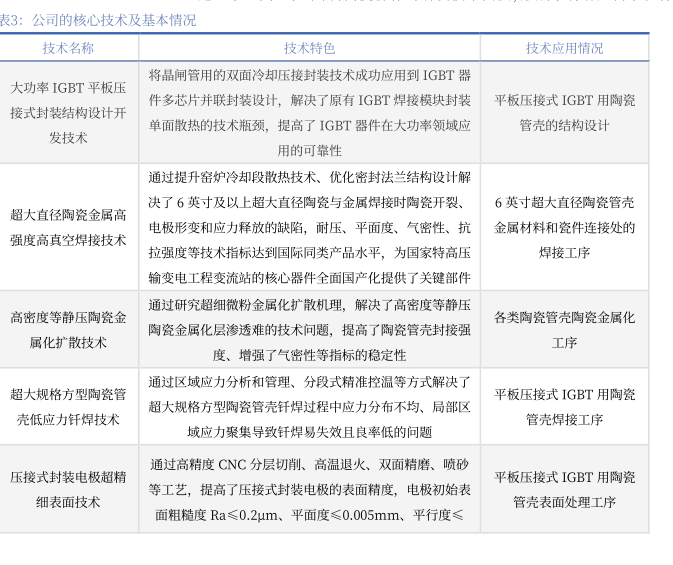
Task: Select the 超大规格方型陶瓷管壳低应力钎焊技术 name cell
Action: tap(68, 407)
